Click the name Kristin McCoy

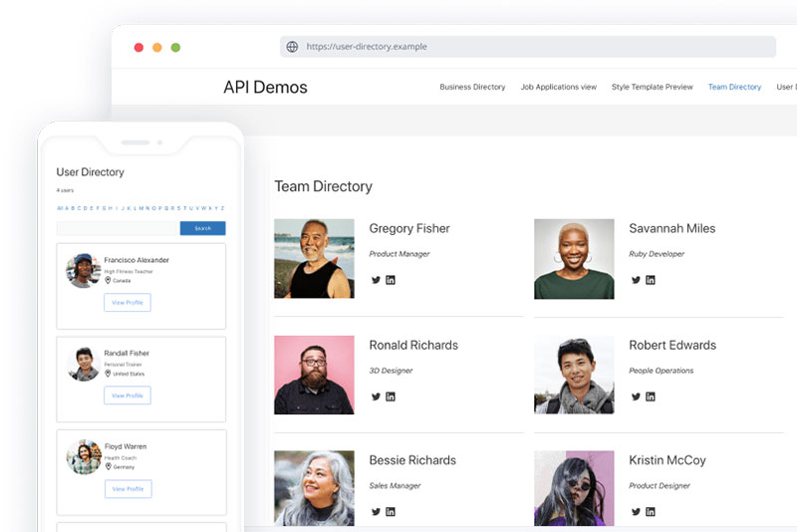pos(667,460)
